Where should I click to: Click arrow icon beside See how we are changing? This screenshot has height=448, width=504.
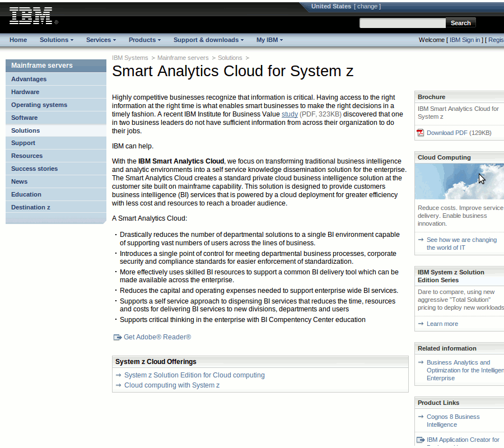coord(421,240)
